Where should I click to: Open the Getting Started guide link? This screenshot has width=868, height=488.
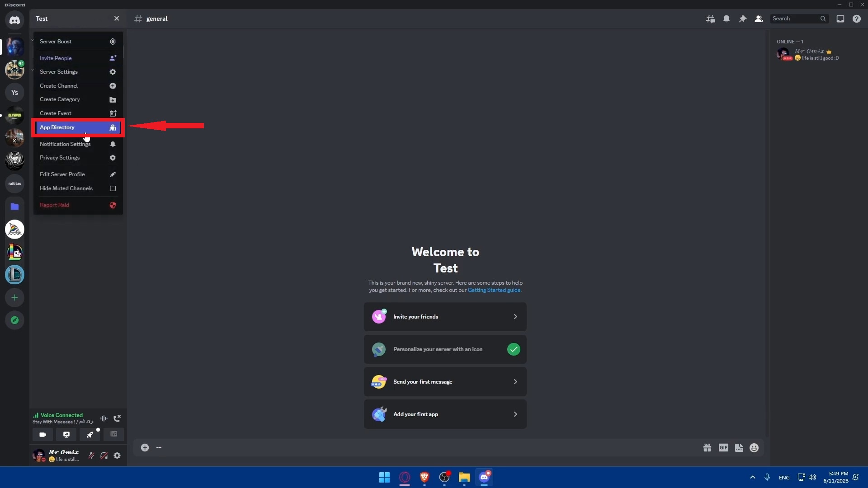tap(494, 290)
